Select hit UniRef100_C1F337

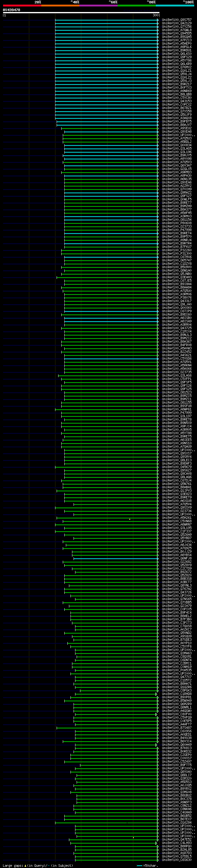[177, 531]
